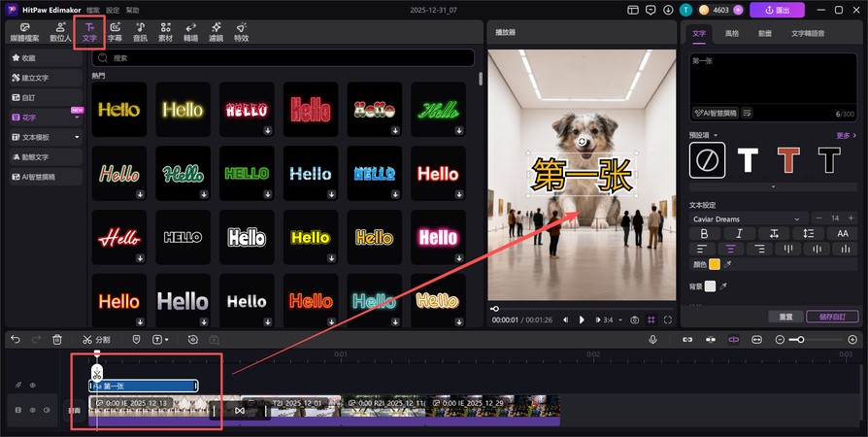Open the layout icon in the title bar
This screenshot has width=868, height=437.
coord(633,10)
